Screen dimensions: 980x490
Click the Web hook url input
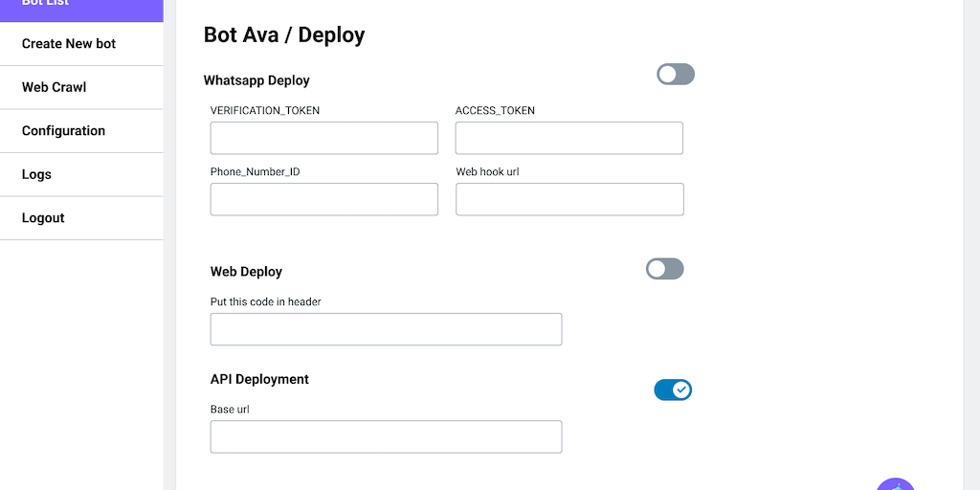[569, 199]
